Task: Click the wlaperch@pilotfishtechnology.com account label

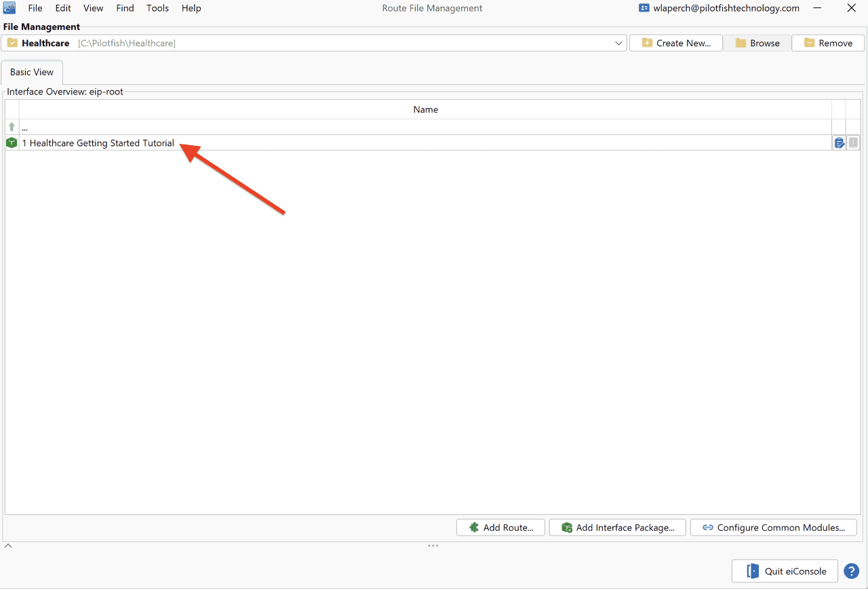Action: point(726,8)
